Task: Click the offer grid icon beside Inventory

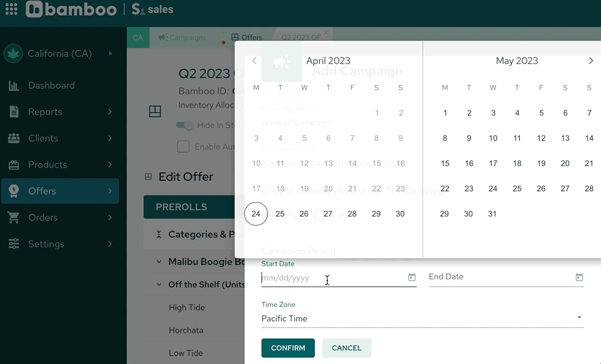Action: [155, 111]
